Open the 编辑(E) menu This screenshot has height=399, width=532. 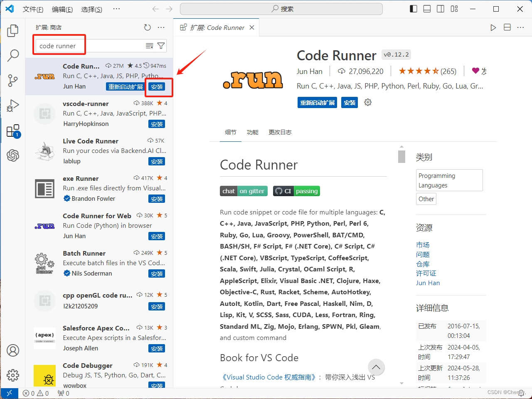[62, 9]
